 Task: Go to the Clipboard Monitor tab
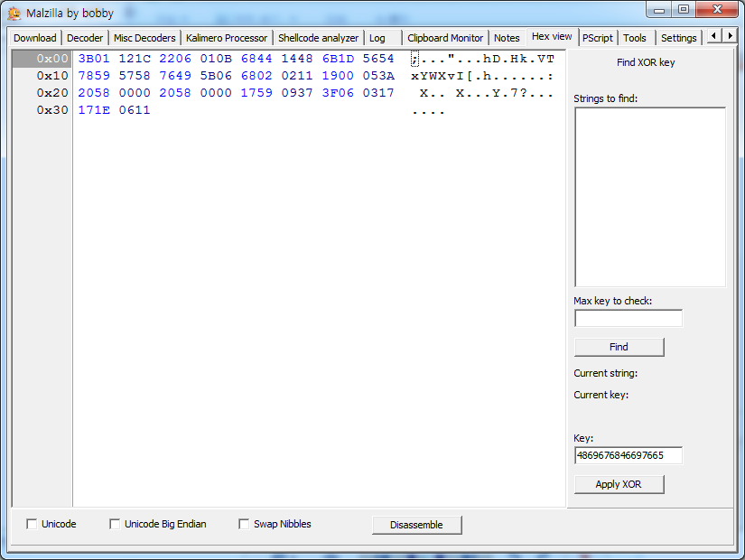[x=444, y=38]
